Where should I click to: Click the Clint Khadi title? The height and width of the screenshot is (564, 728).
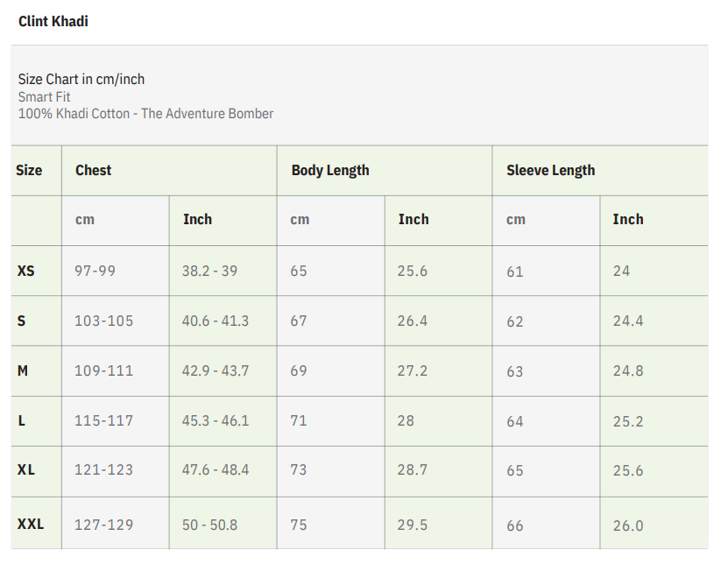pyautogui.click(x=53, y=21)
